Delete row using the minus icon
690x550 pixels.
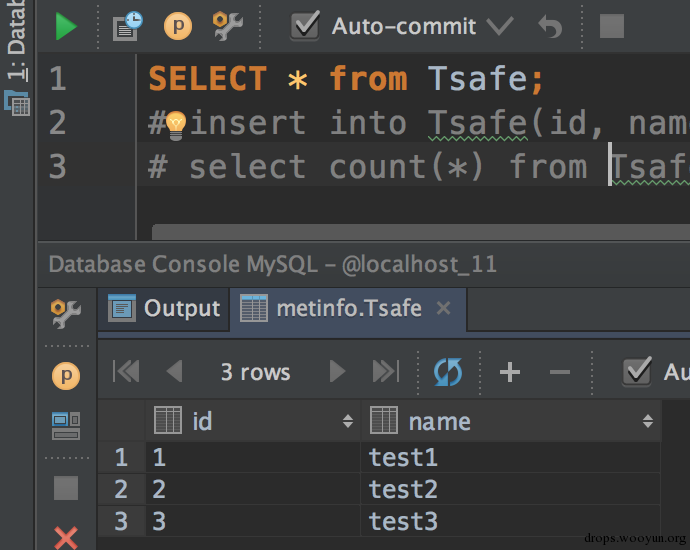(560, 372)
